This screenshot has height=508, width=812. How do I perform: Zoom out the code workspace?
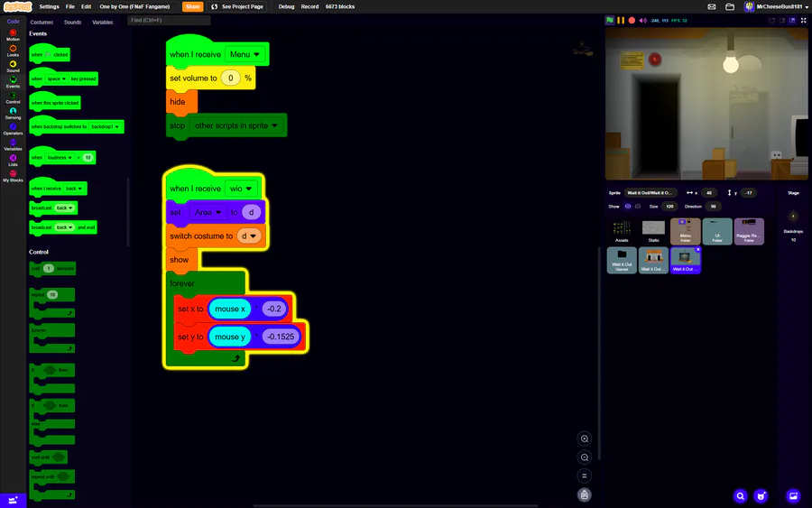tap(584, 457)
